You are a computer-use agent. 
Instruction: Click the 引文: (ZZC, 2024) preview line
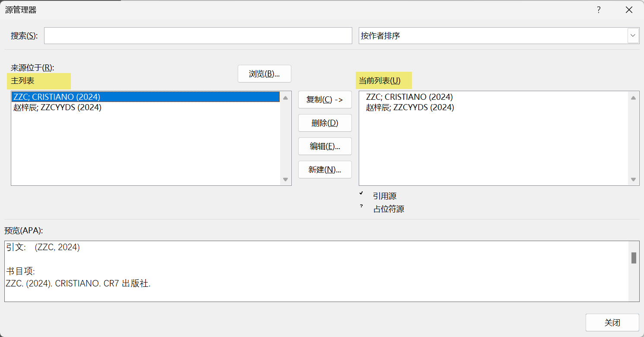coord(43,248)
